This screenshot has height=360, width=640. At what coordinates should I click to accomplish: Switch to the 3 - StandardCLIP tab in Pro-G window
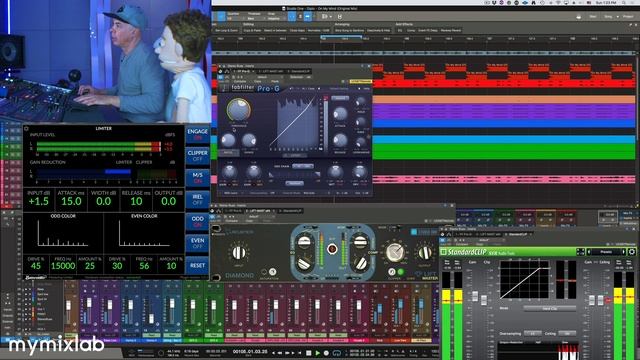300,71
